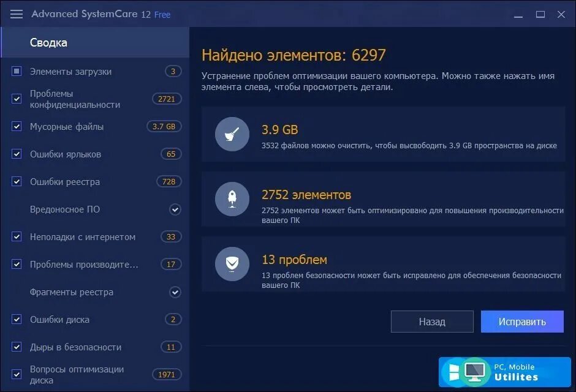Click the 2 disk errors badge
Image resolution: width=576 pixels, height=392 pixels.
[x=173, y=319]
